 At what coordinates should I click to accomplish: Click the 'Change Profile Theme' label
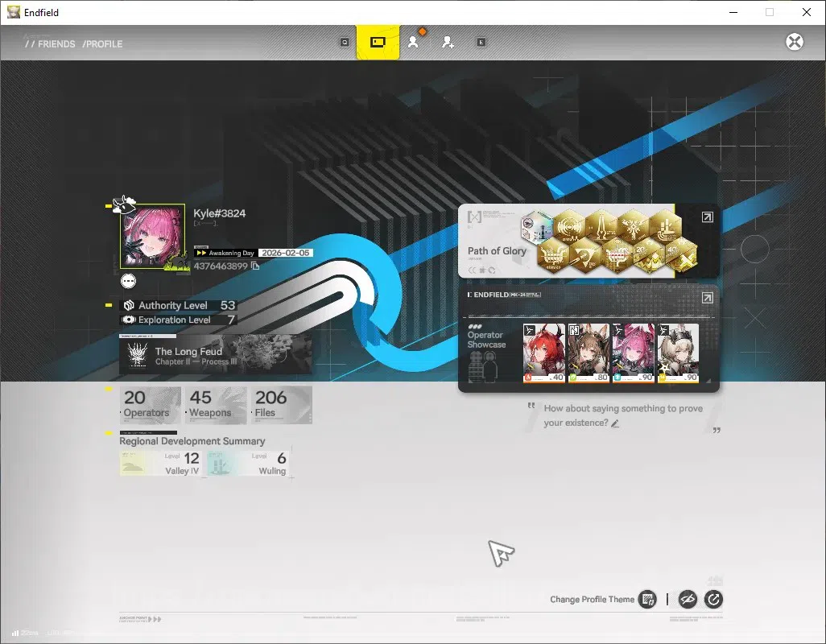[x=592, y=599]
